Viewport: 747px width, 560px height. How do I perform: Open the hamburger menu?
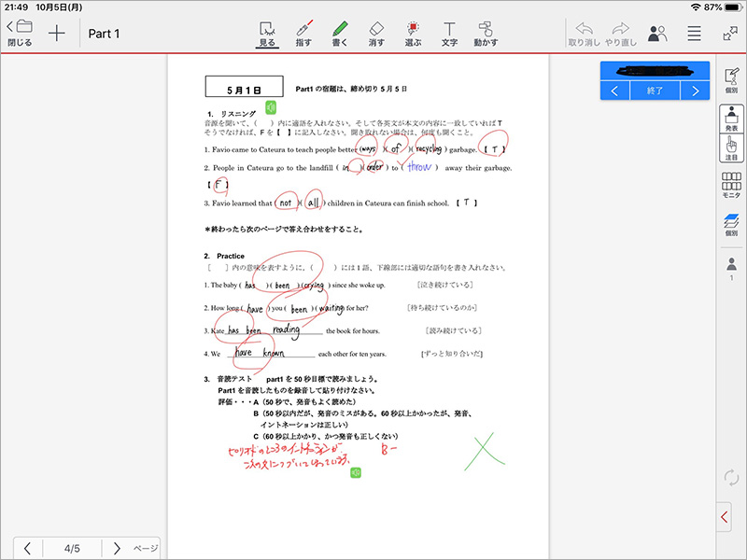694,34
